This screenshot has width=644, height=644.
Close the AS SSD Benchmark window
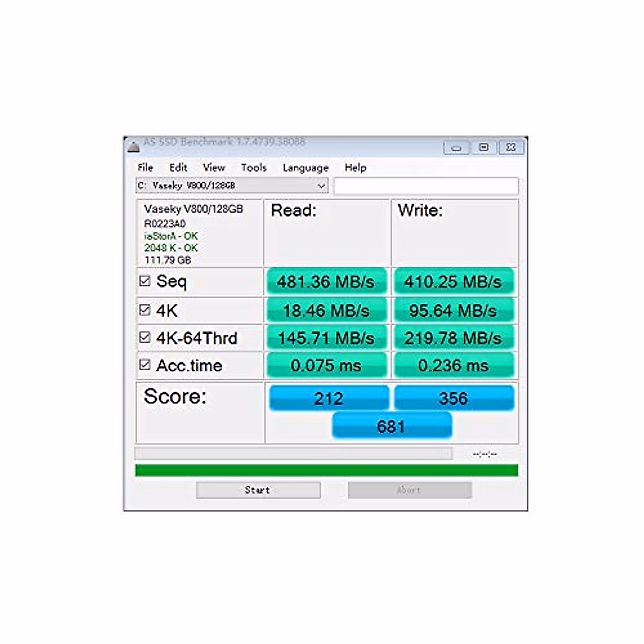coord(511,147)
